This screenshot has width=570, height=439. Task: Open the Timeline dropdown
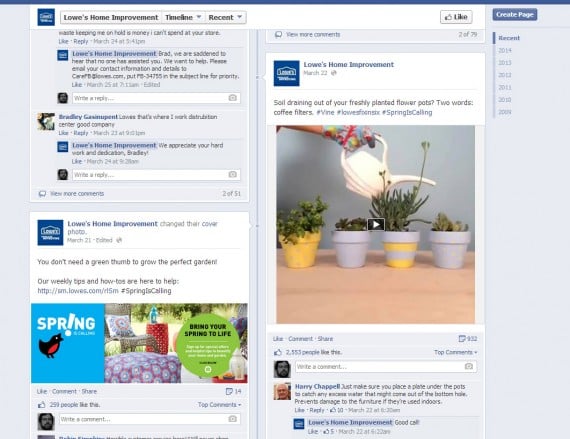[x=183, y=17]
